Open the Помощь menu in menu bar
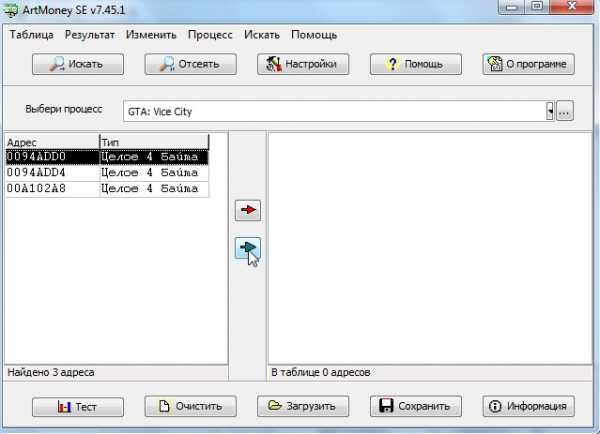 click(314, 35)
